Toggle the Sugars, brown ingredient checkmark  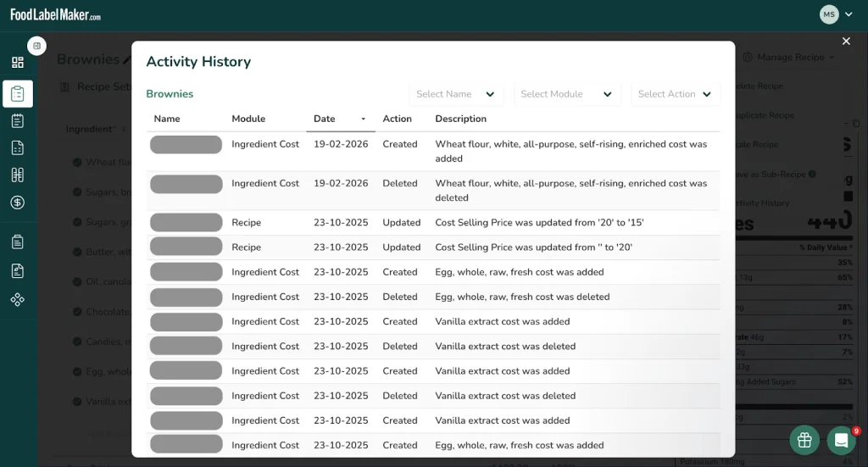pos(77,192)
